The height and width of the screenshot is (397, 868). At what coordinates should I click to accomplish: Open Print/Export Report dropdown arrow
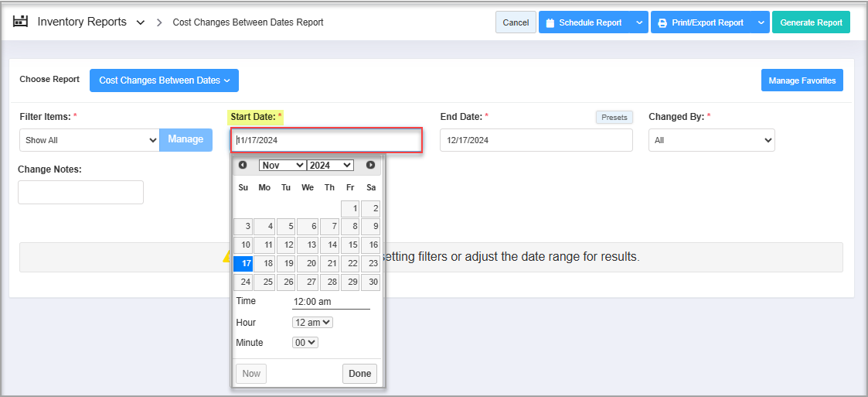[761, 22]
